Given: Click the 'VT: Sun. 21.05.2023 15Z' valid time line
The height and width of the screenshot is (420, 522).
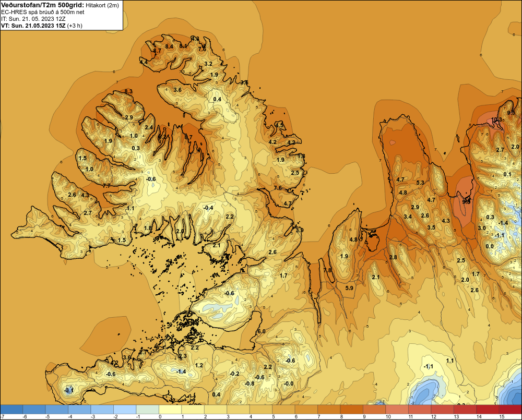Looking at the screenshot, I should (x=33, y=26).
